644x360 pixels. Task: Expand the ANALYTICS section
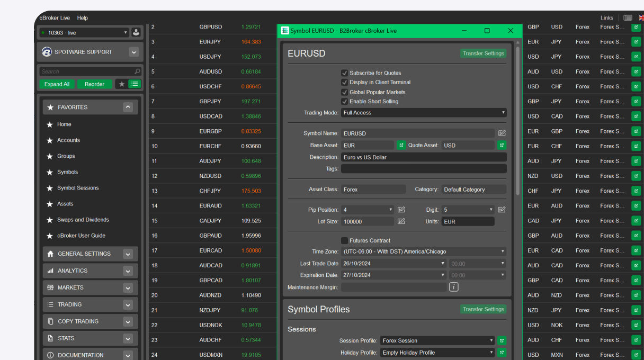click(x=128, y=271)
